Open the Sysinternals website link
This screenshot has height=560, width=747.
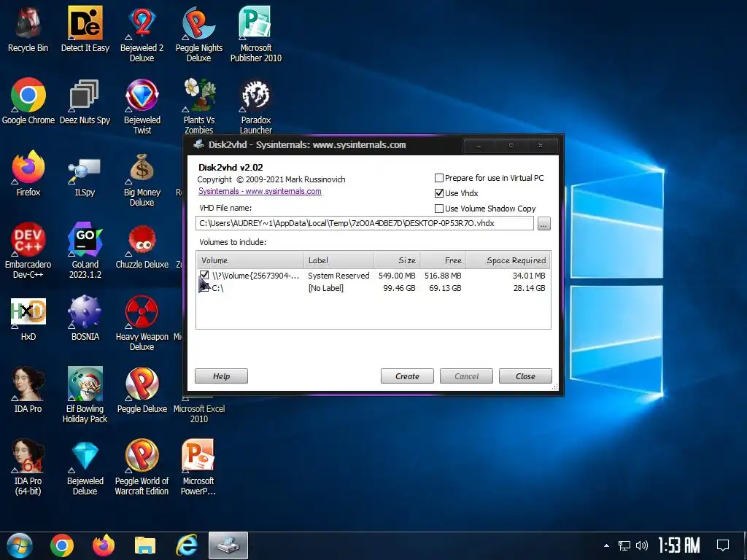click(260, 192)
